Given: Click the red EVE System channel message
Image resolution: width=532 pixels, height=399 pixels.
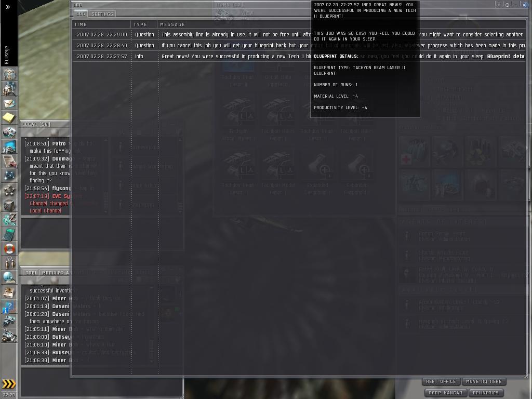Looking at the screenshot, I should tap(48, 203).
